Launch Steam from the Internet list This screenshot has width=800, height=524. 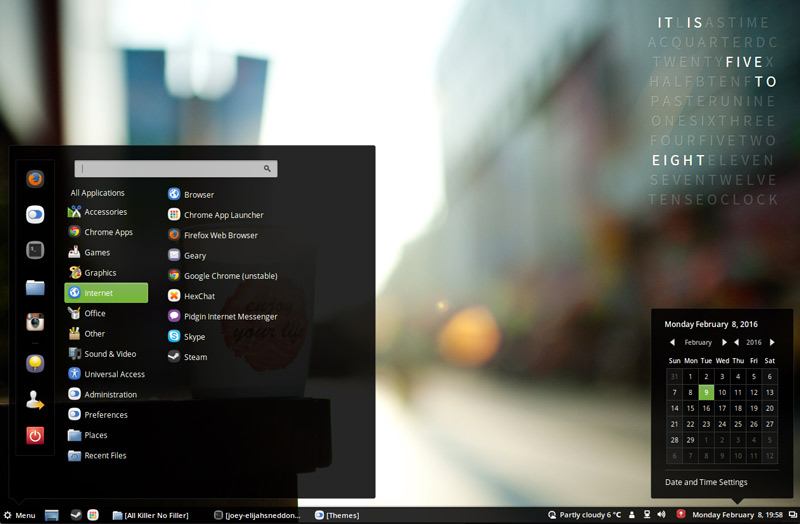point(195,357)
